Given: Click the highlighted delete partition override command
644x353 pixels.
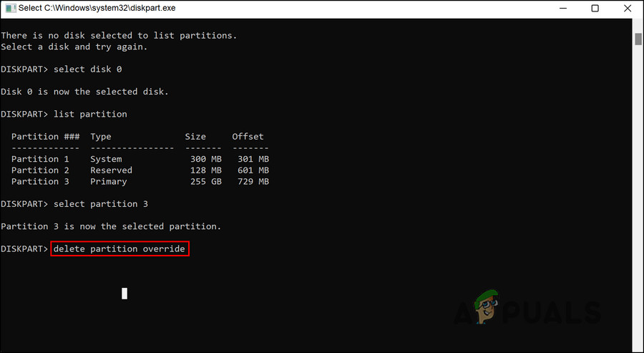Looking at the screenshot, I should pyautogui.click(x=119, y=248).
